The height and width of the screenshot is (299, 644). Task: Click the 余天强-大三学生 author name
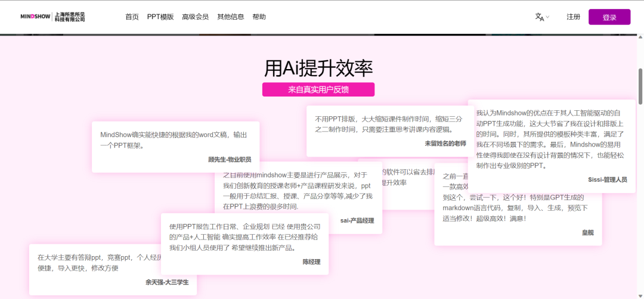(167, 282)
